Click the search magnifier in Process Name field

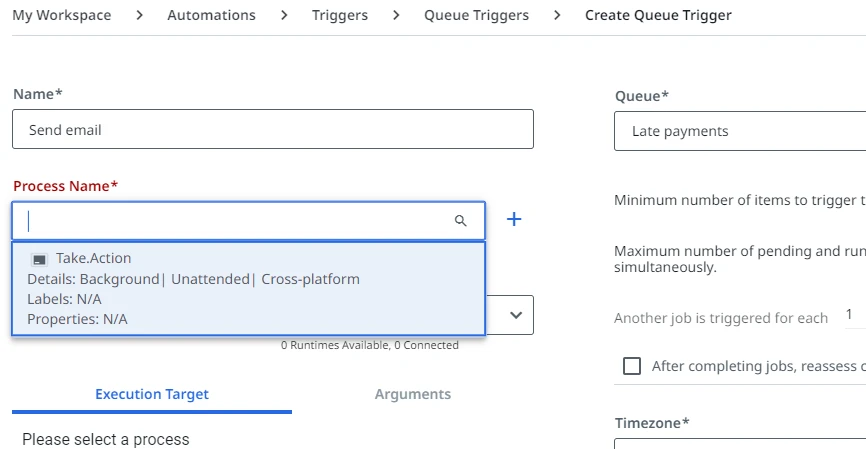[460, 221]
